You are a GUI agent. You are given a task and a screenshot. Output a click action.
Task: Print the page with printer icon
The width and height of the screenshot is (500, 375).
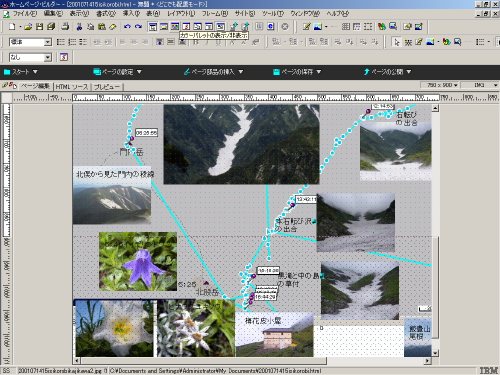(65, 27)
